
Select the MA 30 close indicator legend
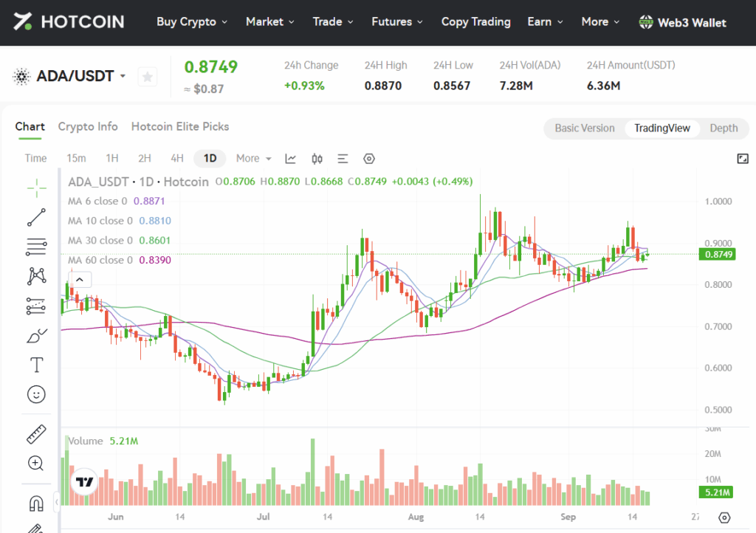[119, 241]
